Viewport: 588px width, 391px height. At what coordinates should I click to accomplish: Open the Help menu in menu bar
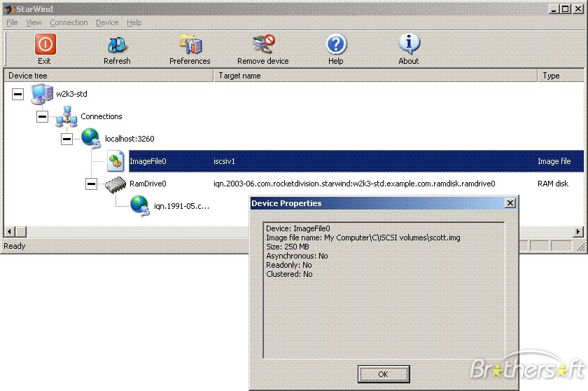pos(134,22)
